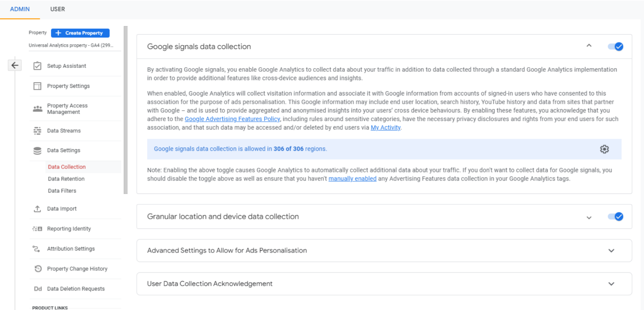Click the sidebar vertical scrollbar
Image resolution: width=644 pixels, height=310 pixels.
pyautogui.click(x=125, y=110)
